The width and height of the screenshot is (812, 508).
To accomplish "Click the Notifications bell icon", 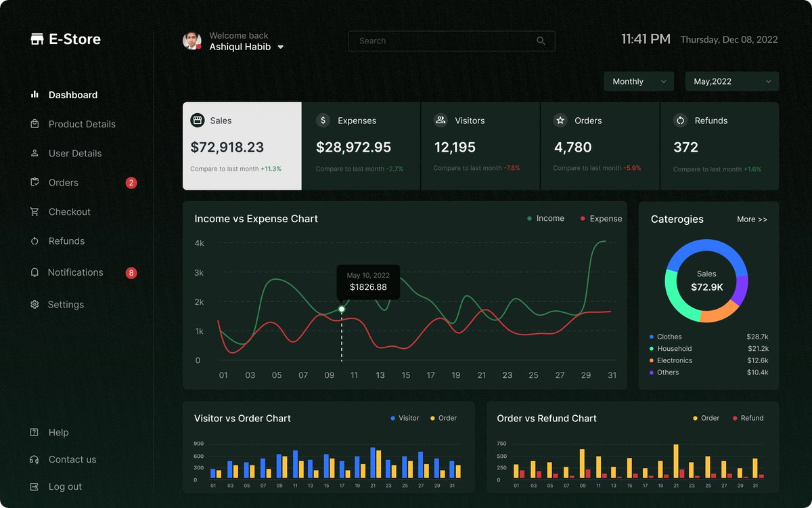I will coord(35,272).
